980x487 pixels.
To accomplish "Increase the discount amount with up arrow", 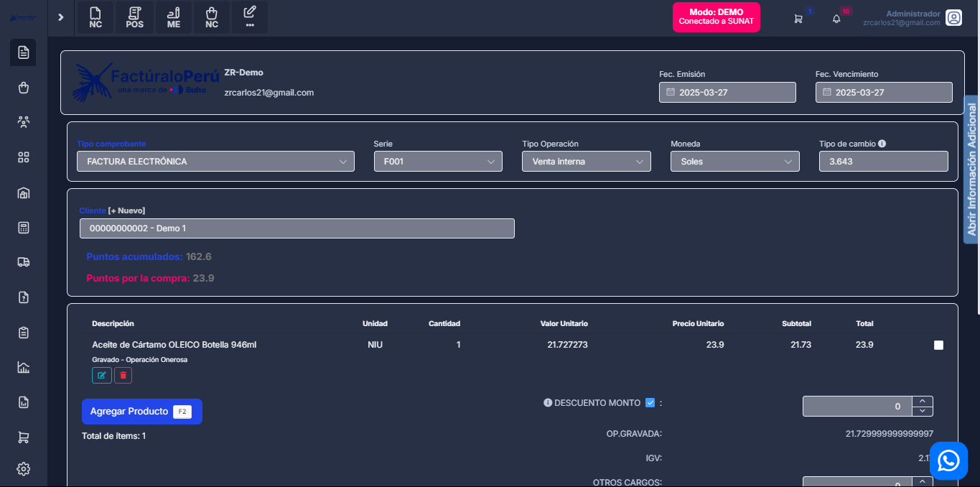I will (x=923, y=401).
